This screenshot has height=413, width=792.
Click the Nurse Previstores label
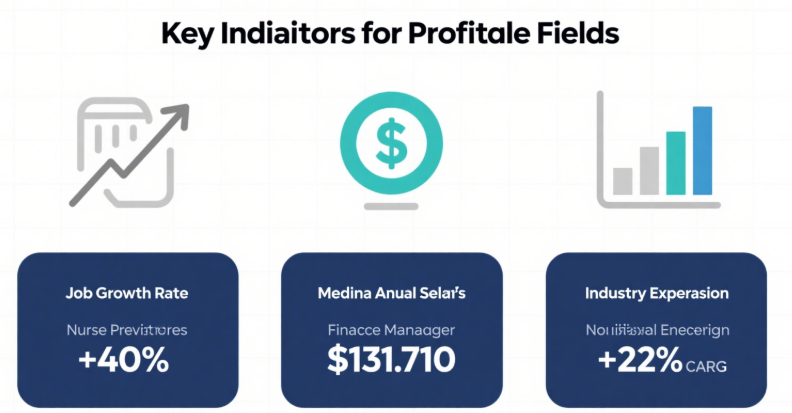[127, 329]
